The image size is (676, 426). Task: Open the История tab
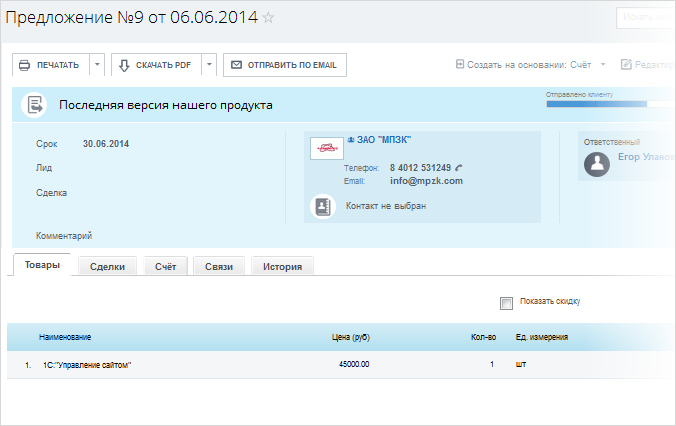pyautogui.click(x=282, y=266)
